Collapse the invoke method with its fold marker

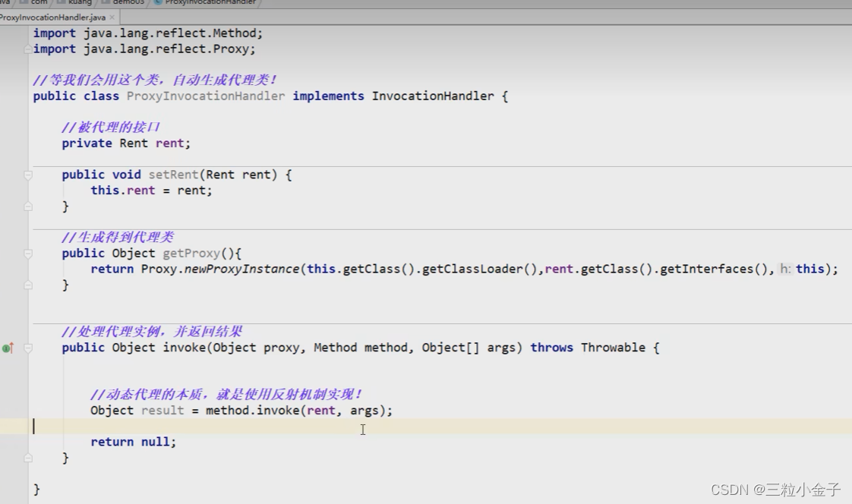tap(27, 348)
